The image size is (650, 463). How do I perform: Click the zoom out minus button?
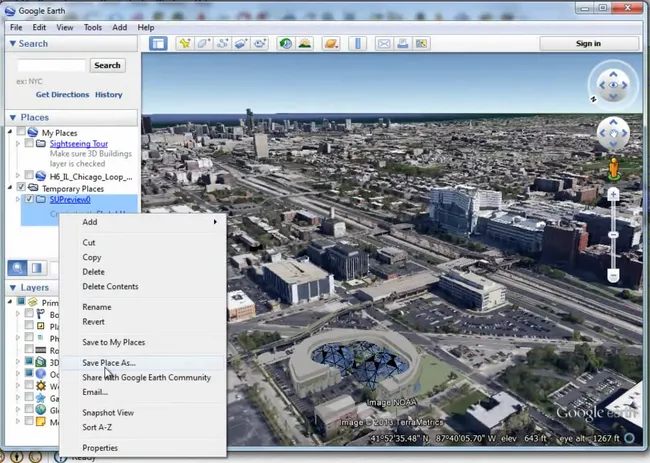613,275
